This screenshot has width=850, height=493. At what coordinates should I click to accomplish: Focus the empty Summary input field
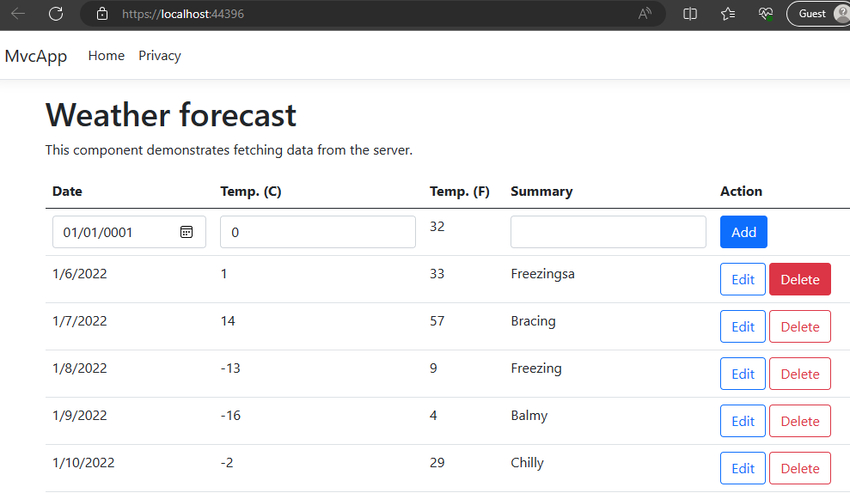(x=608, y=232)
